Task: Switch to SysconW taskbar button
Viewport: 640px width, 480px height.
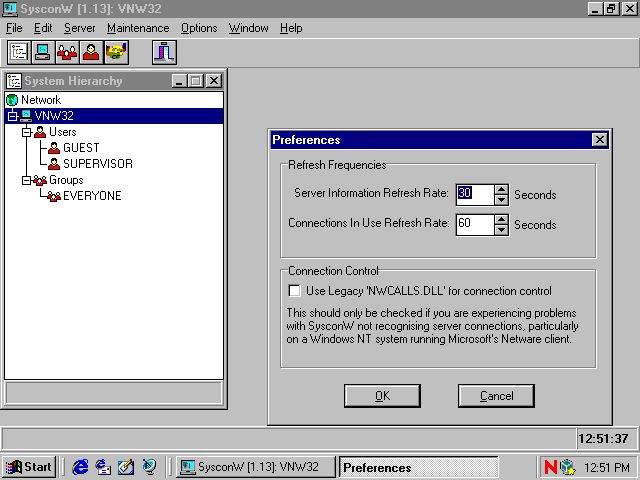Action: [256, 467]
